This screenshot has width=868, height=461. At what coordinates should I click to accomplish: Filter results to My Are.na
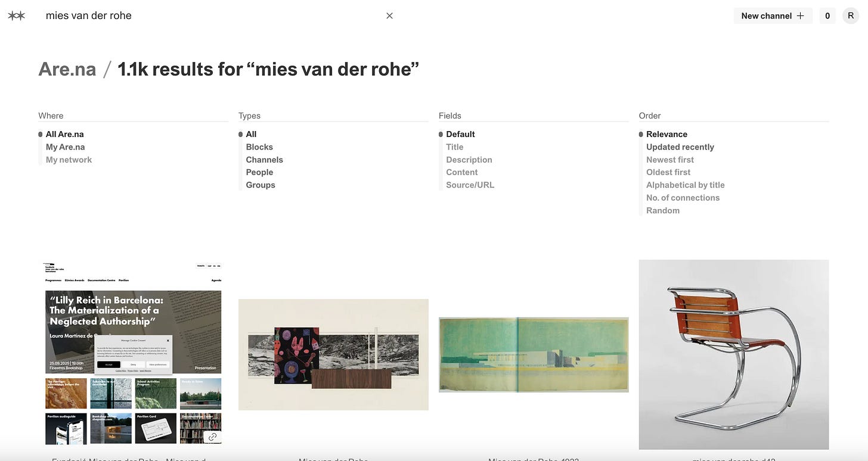pyautogui.click(x=66, y=147)
